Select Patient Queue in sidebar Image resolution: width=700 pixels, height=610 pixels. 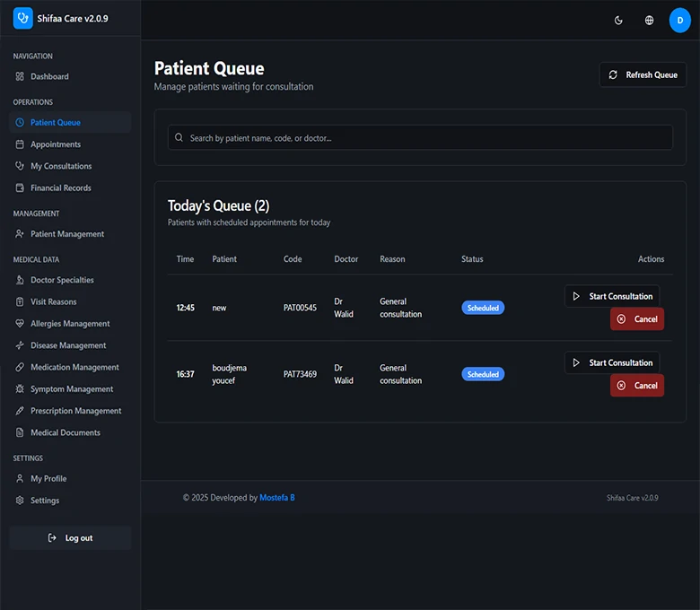[x=70, y=122]
